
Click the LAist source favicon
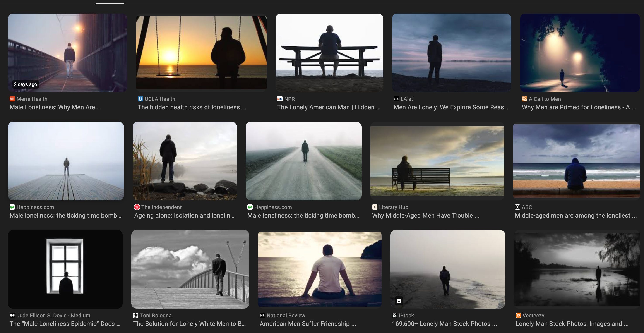tap(396, 99)
